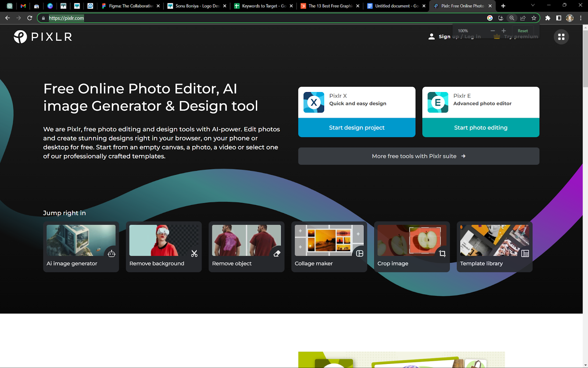Open the Pixlr apps grid menu
588x368 pixels.
[561, 37]
